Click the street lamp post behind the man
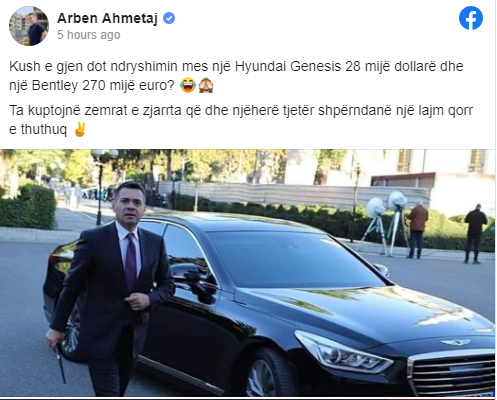The image size is (497, 400). pos(100,187)
